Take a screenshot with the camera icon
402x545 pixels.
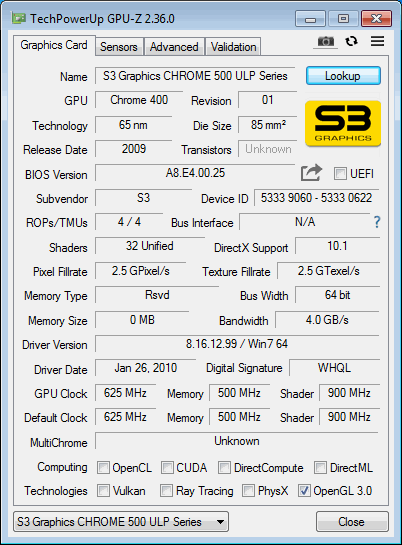(326, 41)
